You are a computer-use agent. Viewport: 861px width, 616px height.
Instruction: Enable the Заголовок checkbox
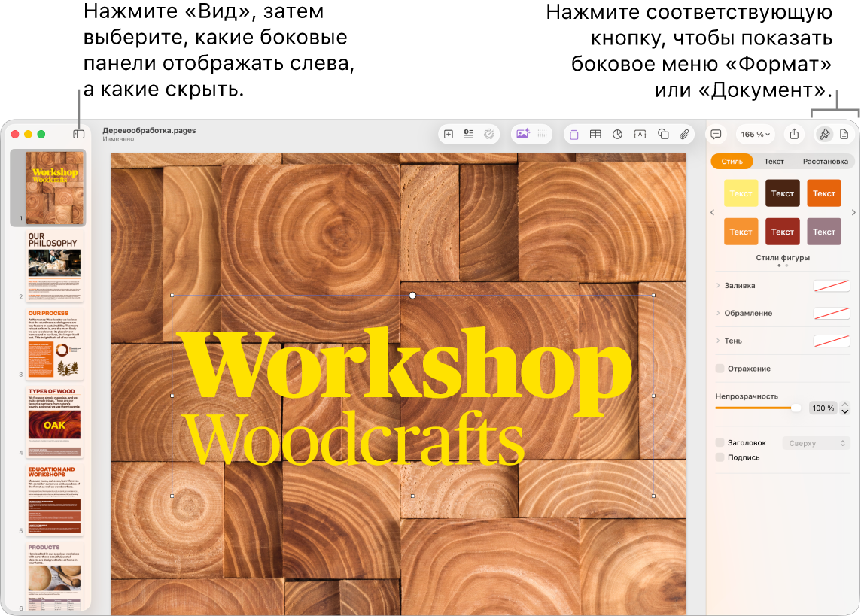point(720,443)
